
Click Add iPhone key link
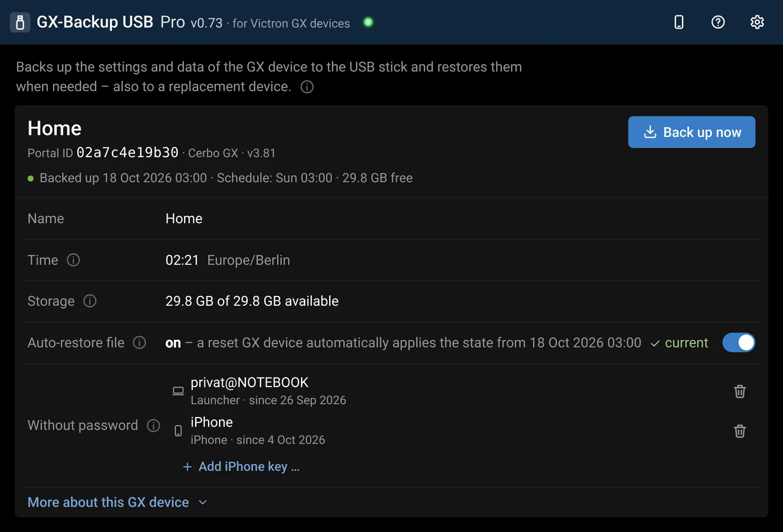[x=241, y=467]
